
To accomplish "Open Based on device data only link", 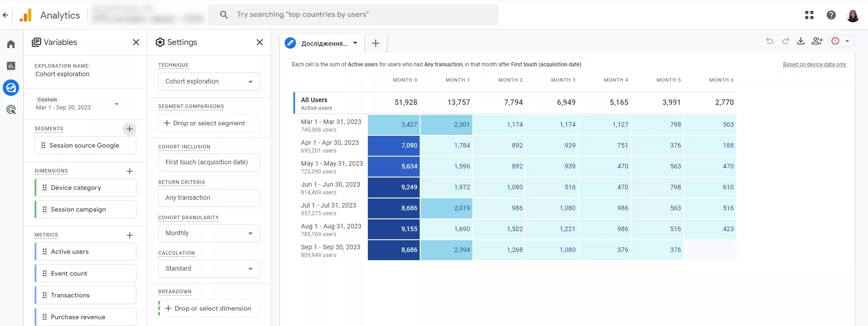I will (814, 64).
